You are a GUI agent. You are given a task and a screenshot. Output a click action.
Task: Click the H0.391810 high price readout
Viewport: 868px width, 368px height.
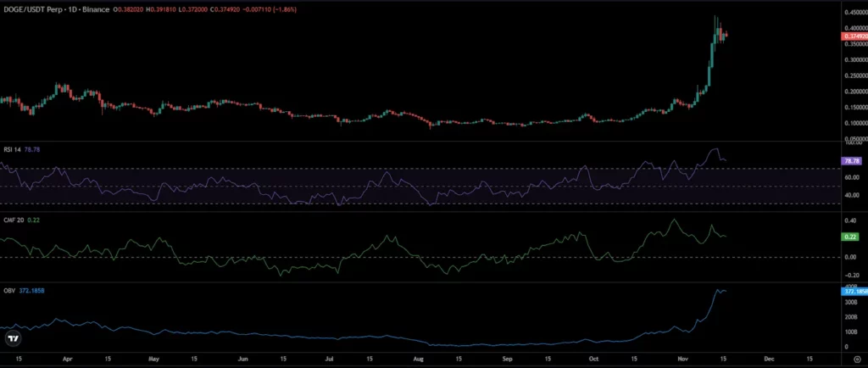point(159,10)
